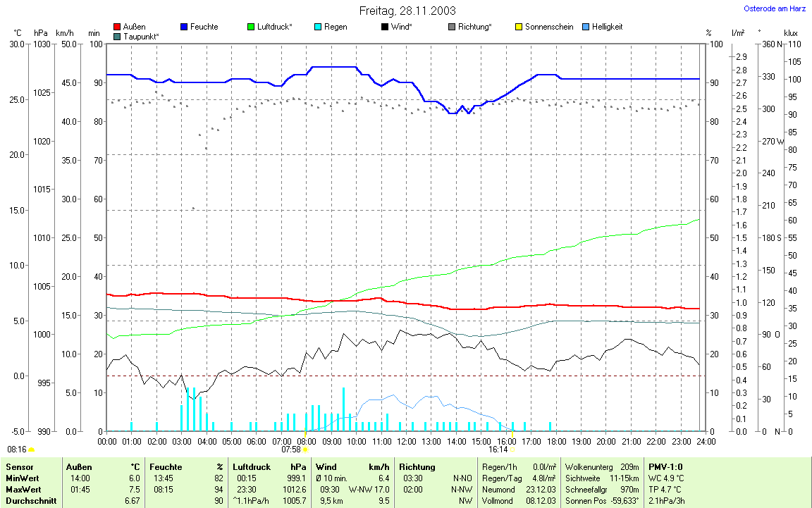
Task: Click the PMV-1:0 header in the summary
Action: tap(665, 467)
